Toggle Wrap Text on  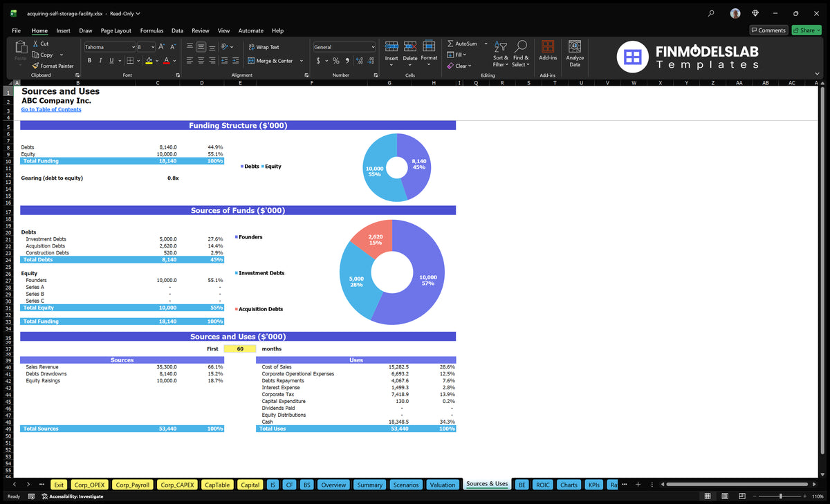pos(264,47)
